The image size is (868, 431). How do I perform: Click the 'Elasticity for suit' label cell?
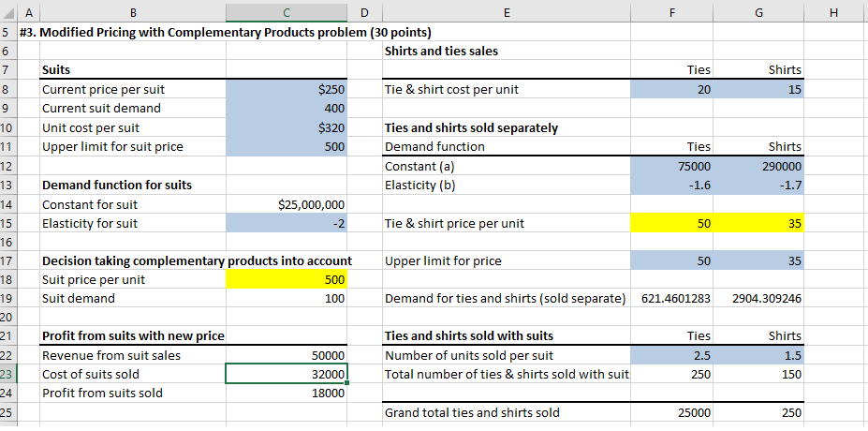(132, 224)
